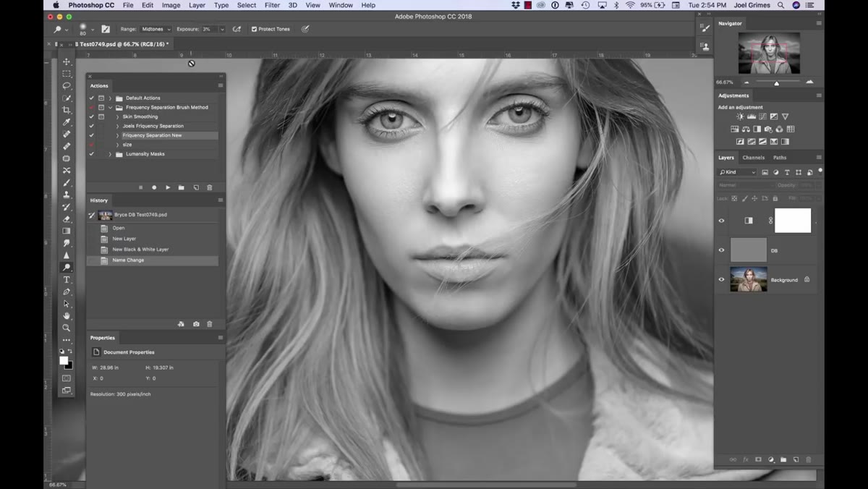Select the Dodge tool in toolbar

(67, 268)
